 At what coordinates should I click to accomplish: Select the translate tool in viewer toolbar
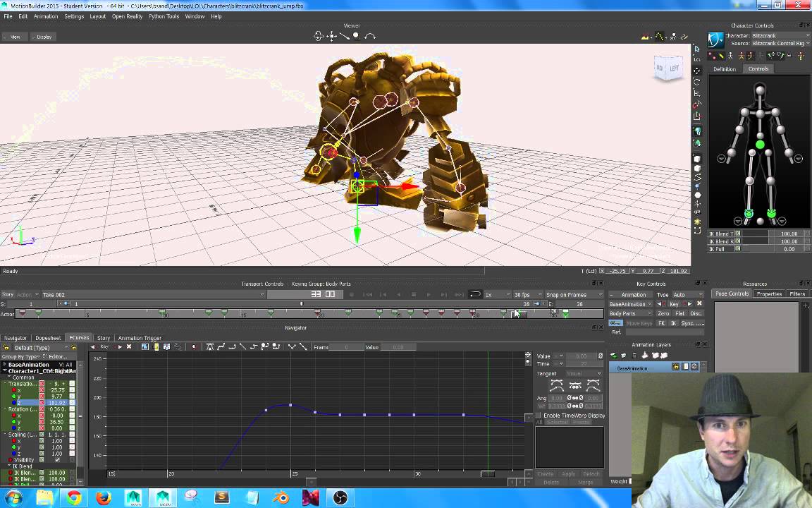pyautogui.click(x=697, y=71)
